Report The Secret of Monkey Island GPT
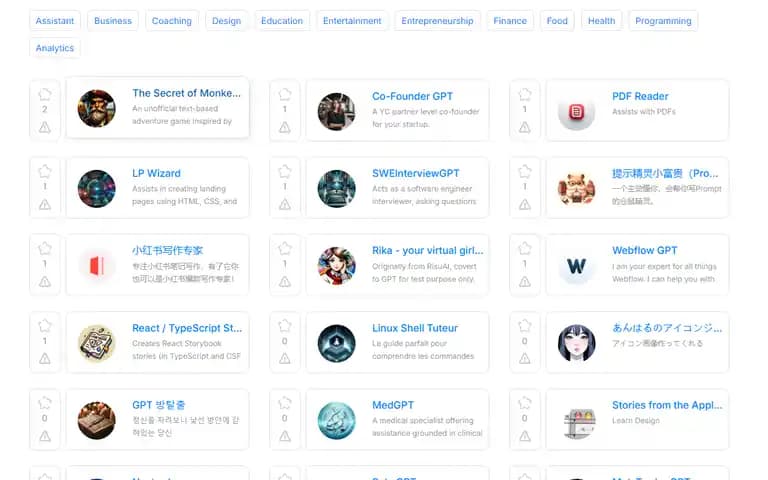Screen dimensions: 768x480 45,128
